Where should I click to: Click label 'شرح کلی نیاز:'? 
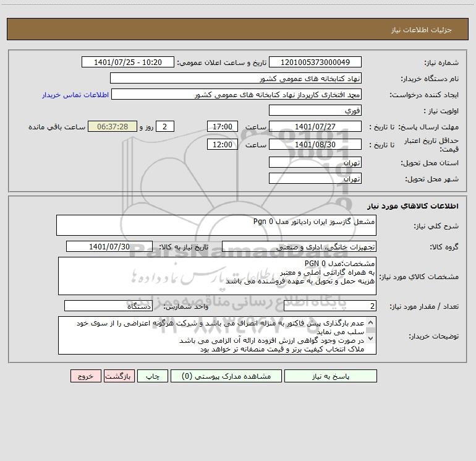pos(436,226)
